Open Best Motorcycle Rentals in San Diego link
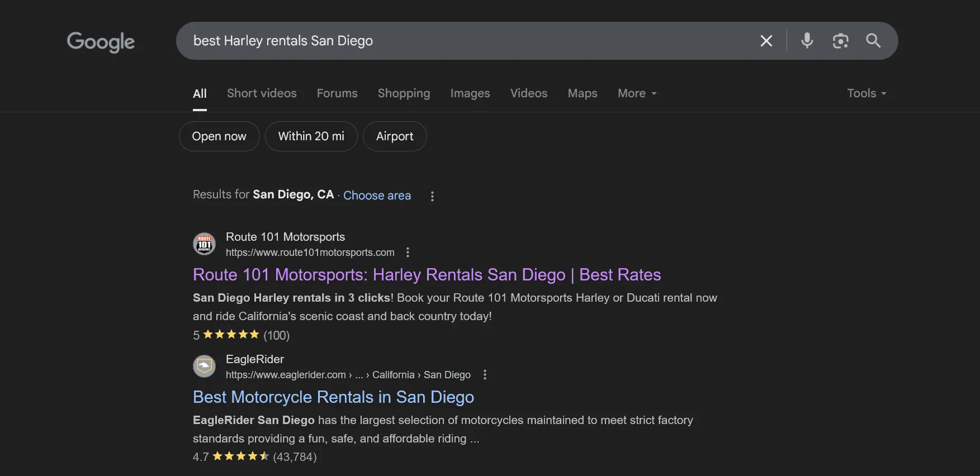The width and height of the screenshot is (980, 476). point(333,397)
